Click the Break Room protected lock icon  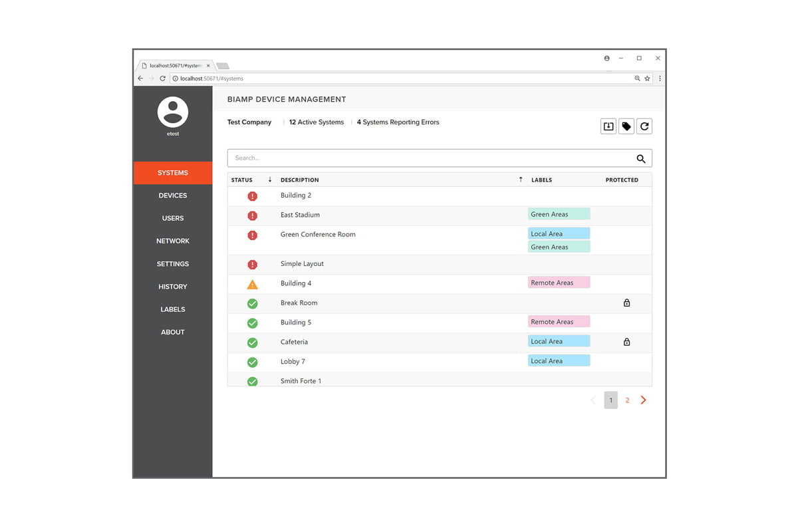626,303
